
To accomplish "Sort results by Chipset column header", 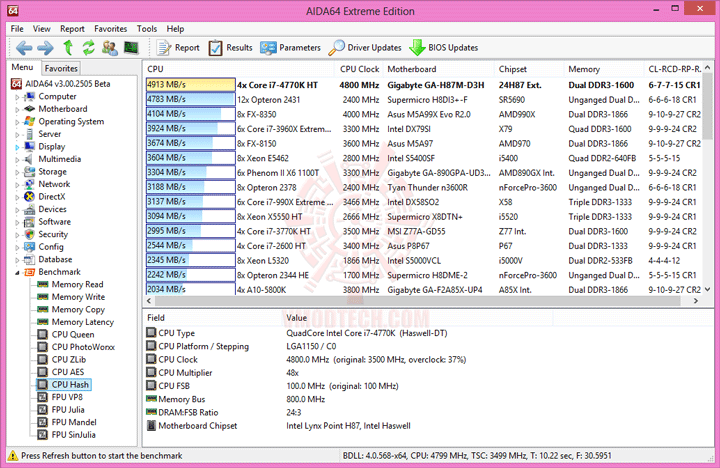I will pyautogui.click(x=529, y=69).
